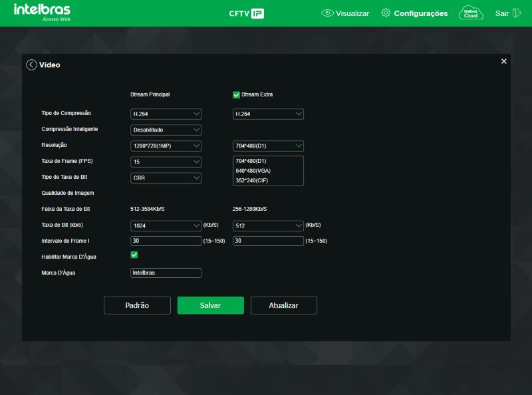
Task: Click the Atualizar button
Action: (284, 305)
